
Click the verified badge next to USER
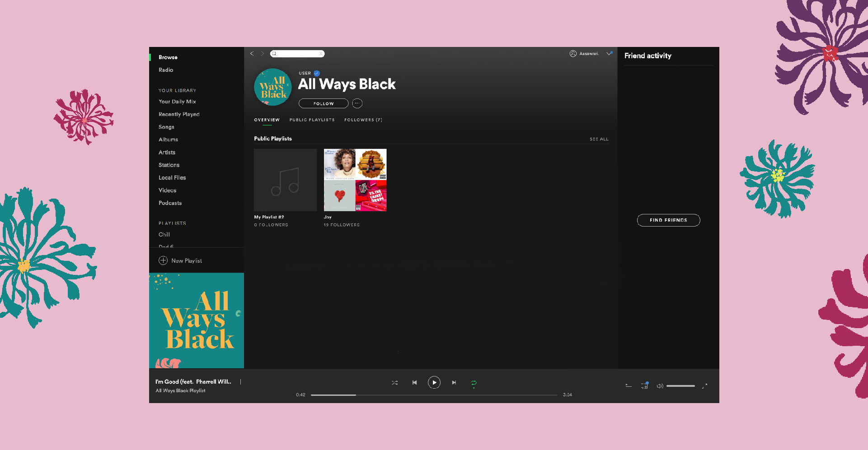coord(317,73)
